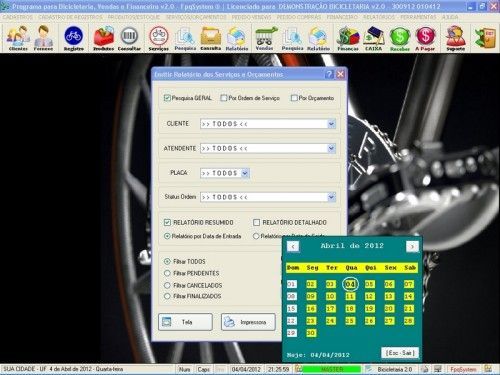The height and width of the screenshot is (375, 500).
Task: Select day 16 in the calendar
Action: click(x=311, y=309)
